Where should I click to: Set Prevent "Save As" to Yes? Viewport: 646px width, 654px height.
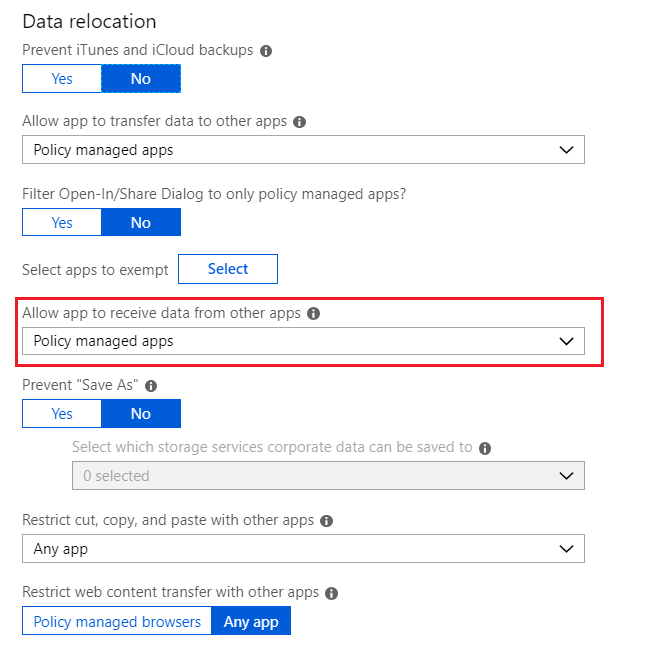click(62, 413)
